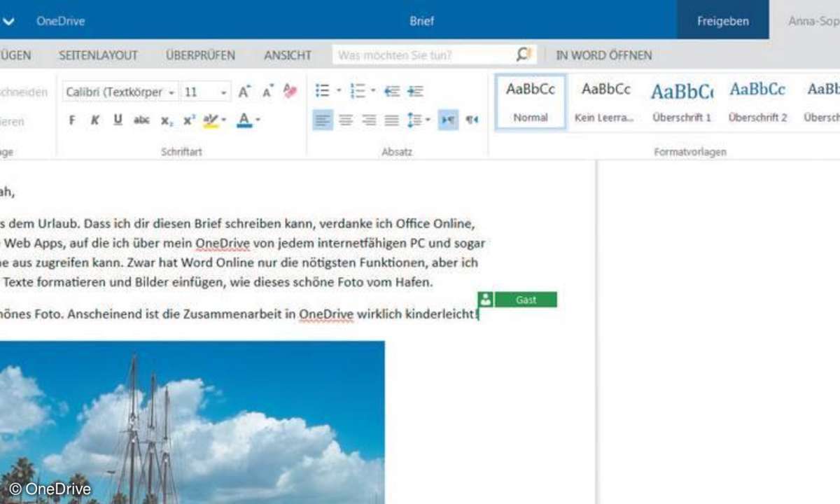Toggle subscript formatting
840x504 pixels.
[x=167, y=120]
